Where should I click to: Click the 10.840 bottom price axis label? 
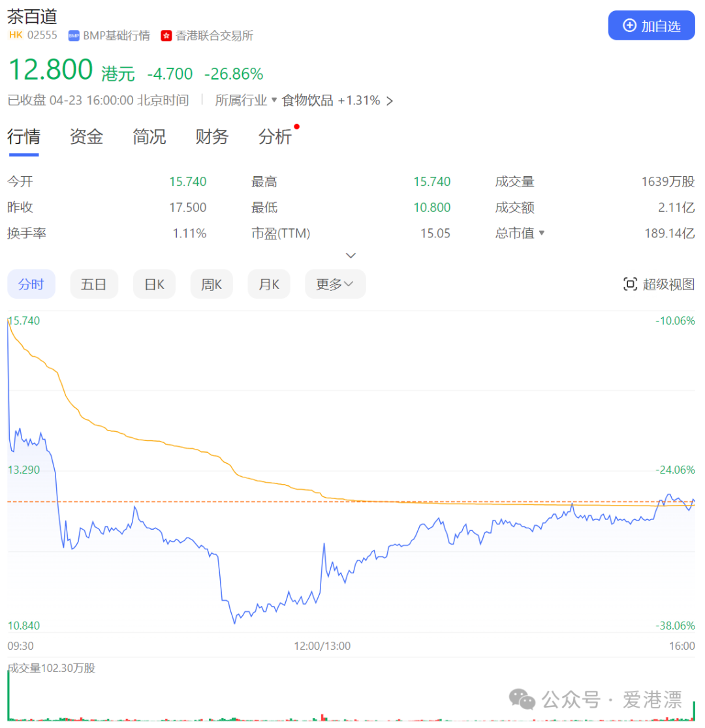point(23,626)
